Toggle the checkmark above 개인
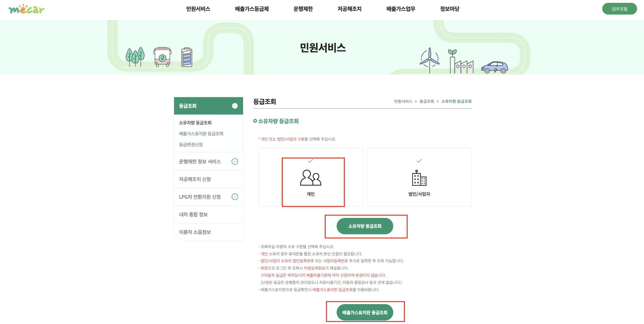 pos(311,161)
